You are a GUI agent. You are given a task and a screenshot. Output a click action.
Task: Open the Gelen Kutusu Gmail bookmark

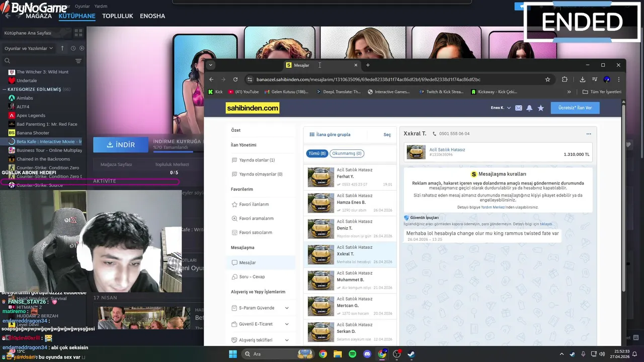[x=286, y=92]
